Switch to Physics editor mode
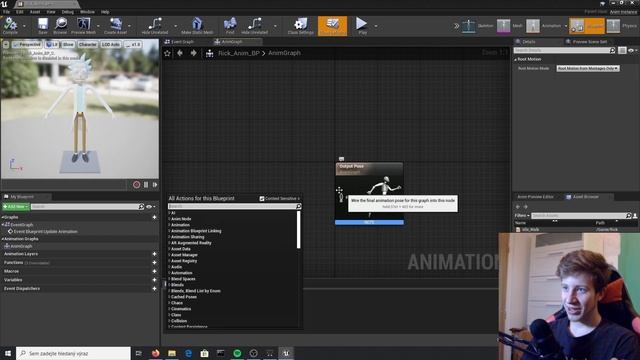 pos(613,26)
